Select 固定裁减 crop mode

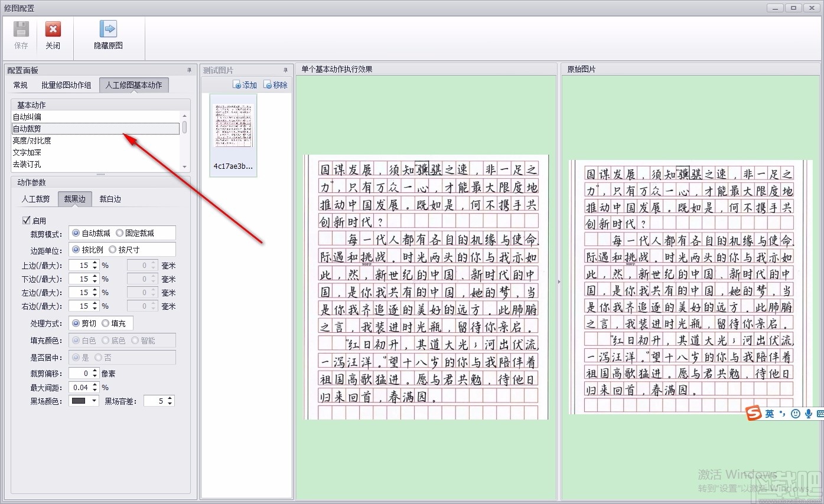(135, 233)
